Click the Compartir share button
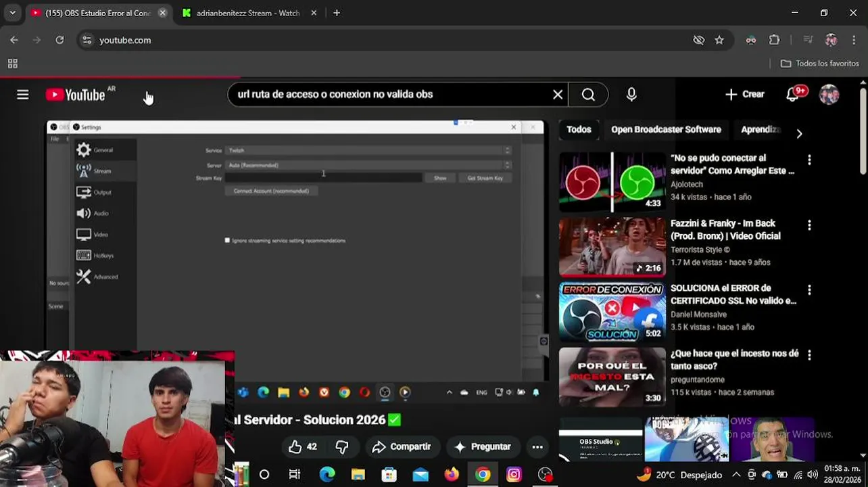 (x=401, y=447)
